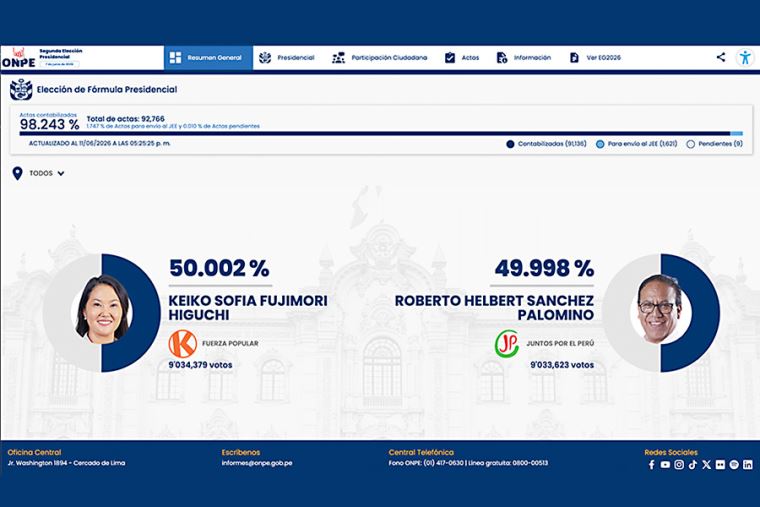Click the ONPE logo
760x507 pixels.
[18, 58]
